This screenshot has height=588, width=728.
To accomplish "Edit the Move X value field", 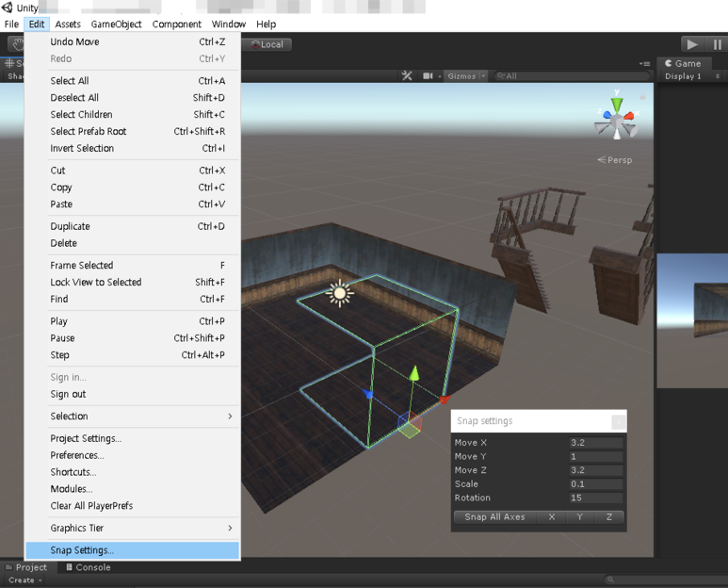I will pyautogui.click(x=596, y=443).
